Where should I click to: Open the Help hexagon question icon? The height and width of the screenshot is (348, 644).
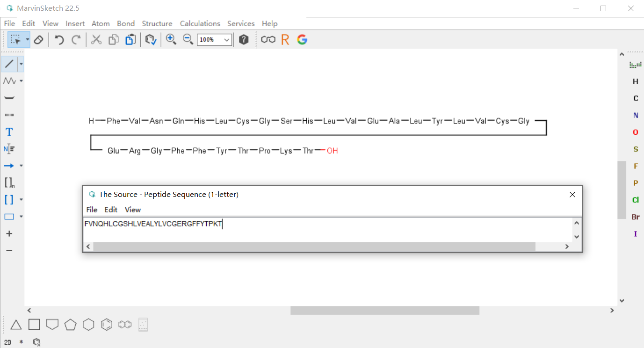pos(244,40)
